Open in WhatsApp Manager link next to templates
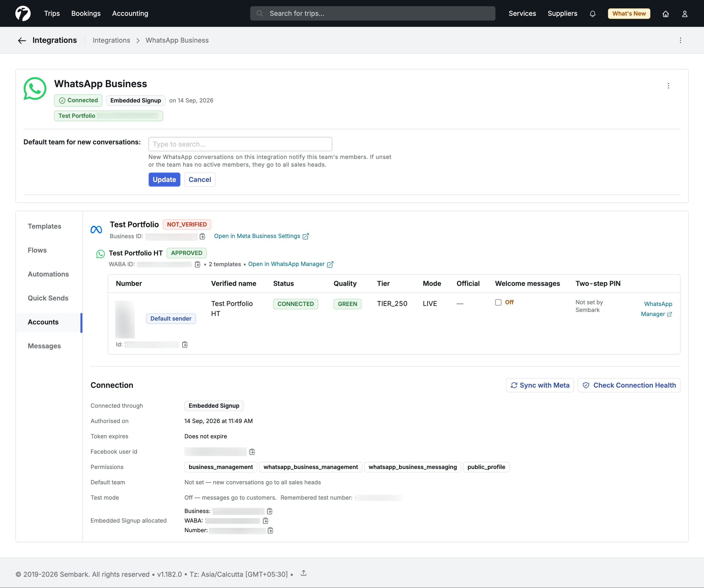This screenshot has width=704, height=588. click(290, 265)
